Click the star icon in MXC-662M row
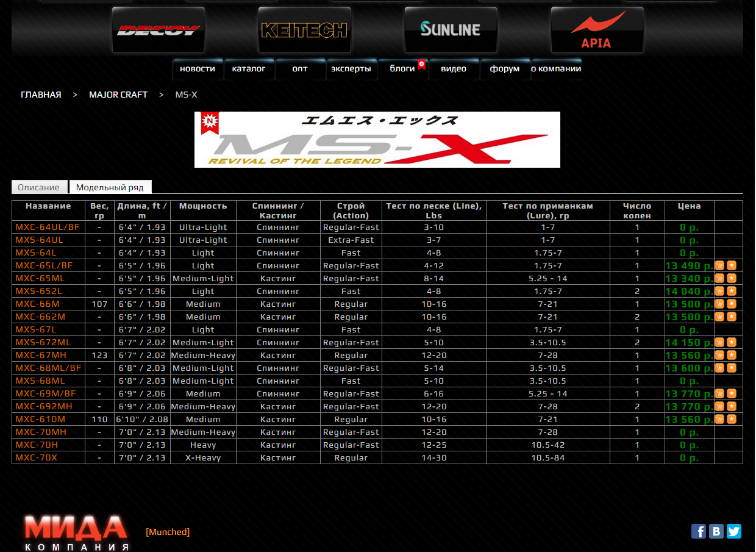Viewport: 756px width, 552px height. click(732, 317)
